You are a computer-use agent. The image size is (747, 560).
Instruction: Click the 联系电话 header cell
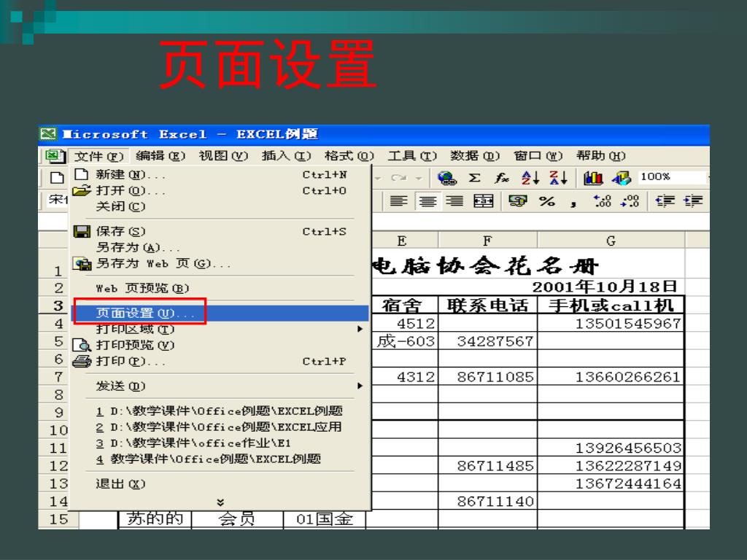point(488,305)
